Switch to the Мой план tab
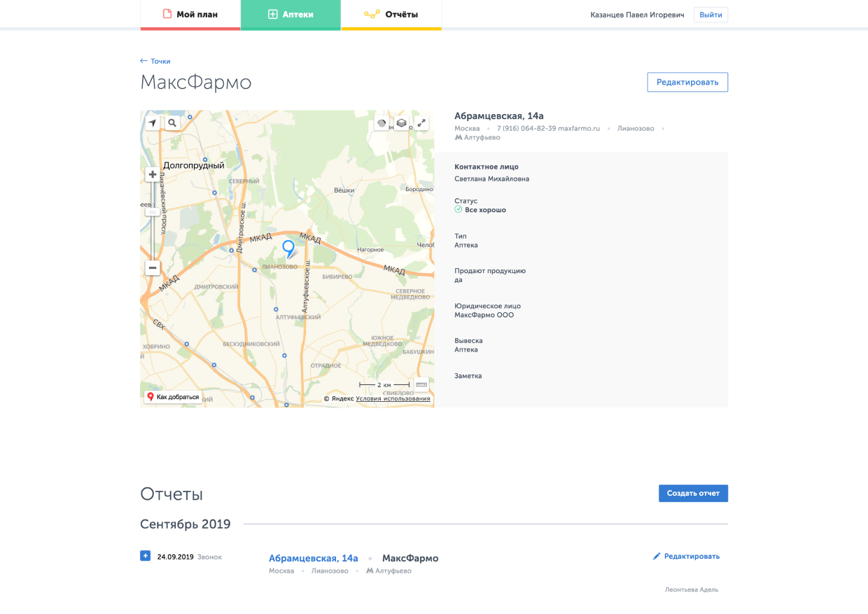The image size is (868, 614). (x=190, y=14)
